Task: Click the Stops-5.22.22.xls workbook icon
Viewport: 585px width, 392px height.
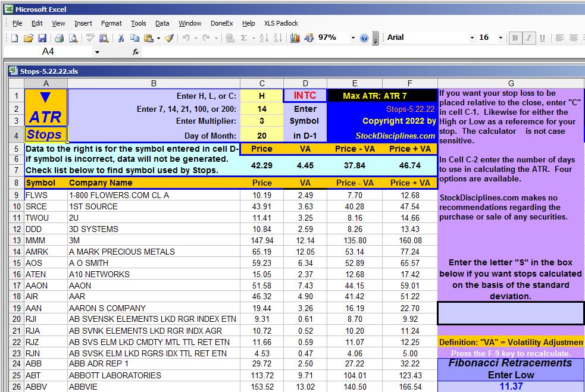Action: [x=14, y=71]
